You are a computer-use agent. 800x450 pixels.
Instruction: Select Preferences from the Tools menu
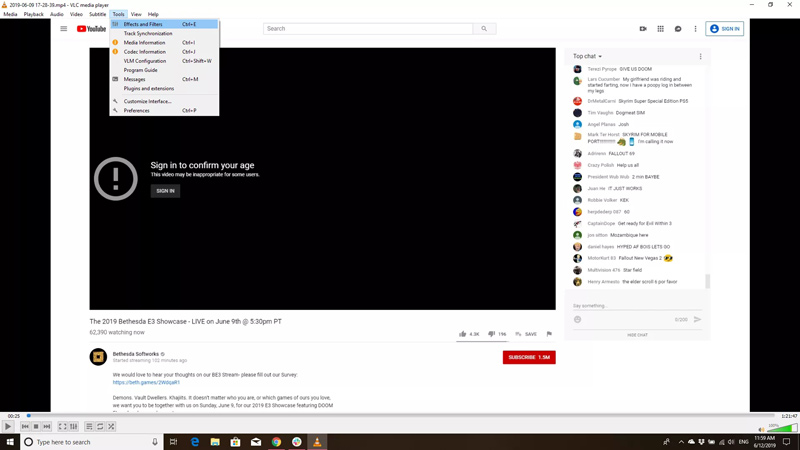[137, 111]
